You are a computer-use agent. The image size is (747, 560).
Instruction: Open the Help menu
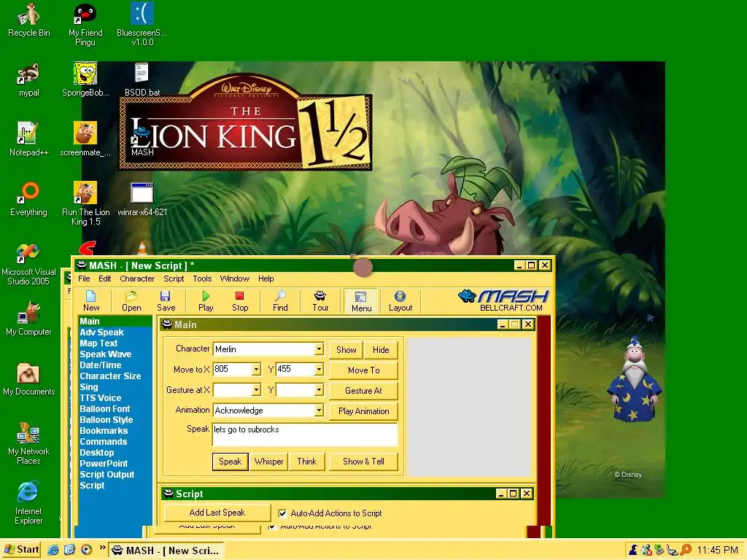[x=266, y=279]
